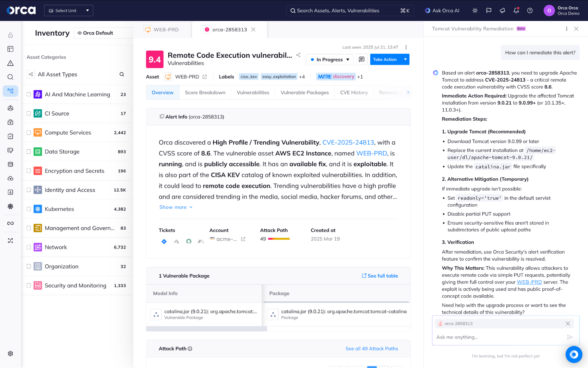Screen dimensions: 588x368
Task: Open the alert comments icon
Action: pos(362,59)
